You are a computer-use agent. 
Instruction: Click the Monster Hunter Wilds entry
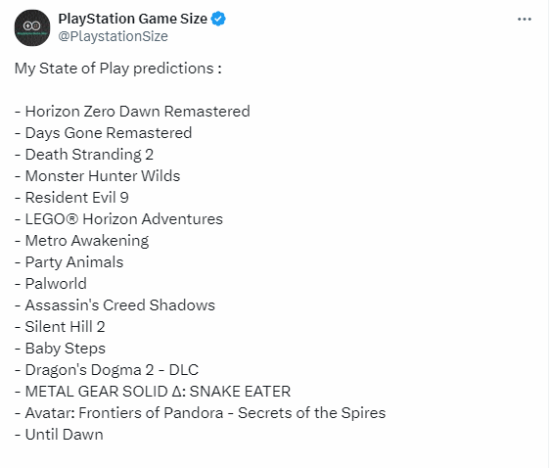(97, 176)
